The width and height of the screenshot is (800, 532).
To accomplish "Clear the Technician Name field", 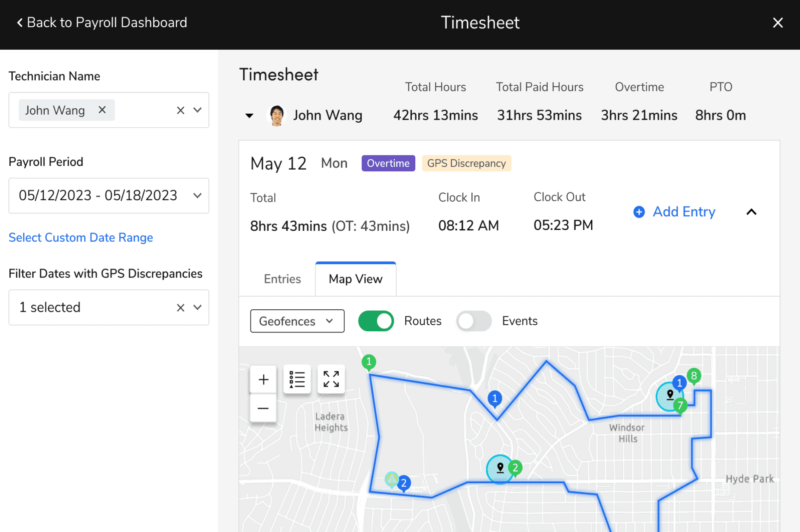I will 180,110.
